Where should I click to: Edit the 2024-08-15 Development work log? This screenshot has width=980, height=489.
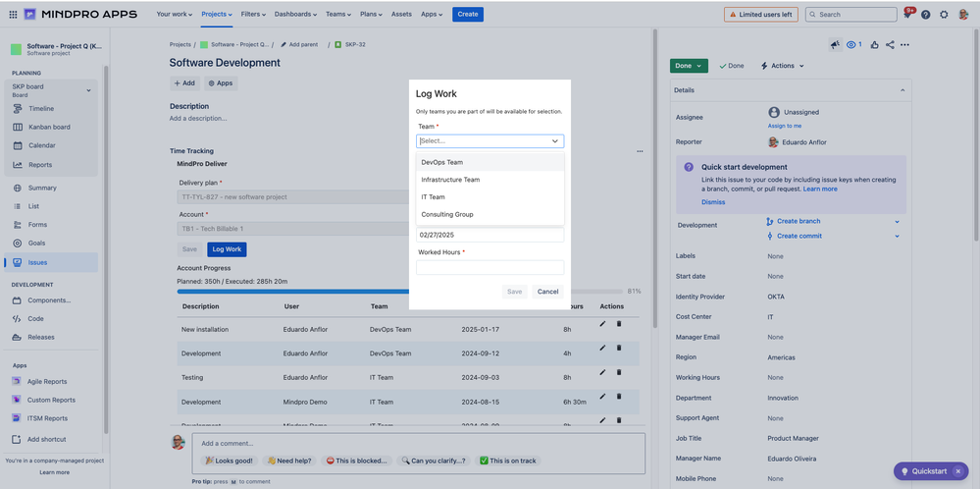tap(602, 397)
